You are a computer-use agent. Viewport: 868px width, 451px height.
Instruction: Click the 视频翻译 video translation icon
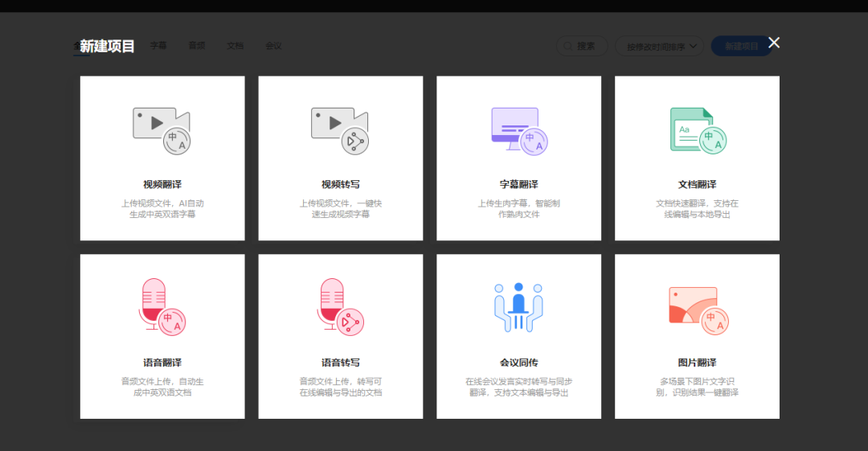[162, 131]
